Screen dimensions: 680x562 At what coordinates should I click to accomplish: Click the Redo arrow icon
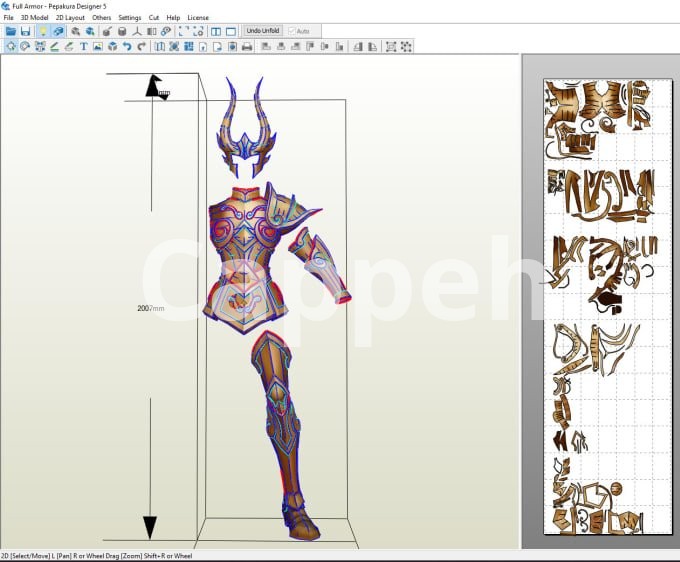point(142,46)
